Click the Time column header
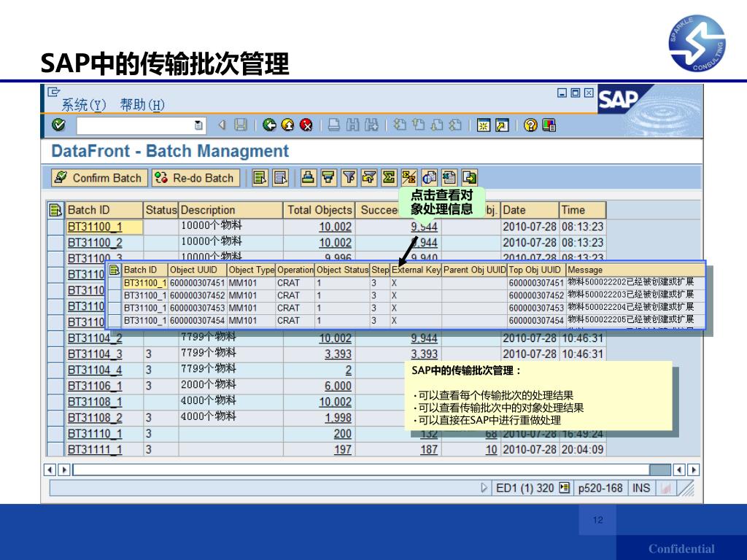Image resolution: width=747 pixels, height=560 pixels. 583,210
